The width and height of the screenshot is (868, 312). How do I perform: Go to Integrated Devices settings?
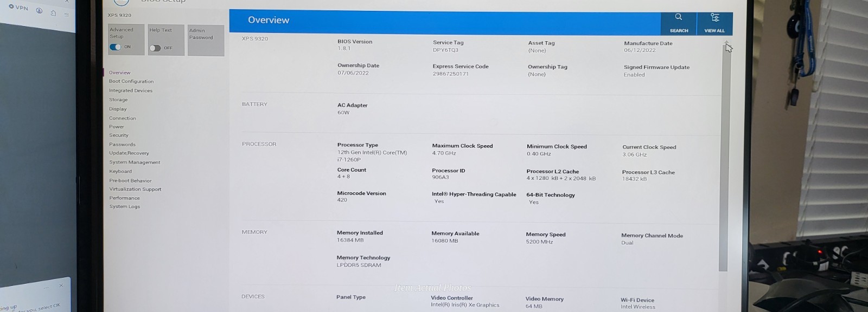point(131,90)
